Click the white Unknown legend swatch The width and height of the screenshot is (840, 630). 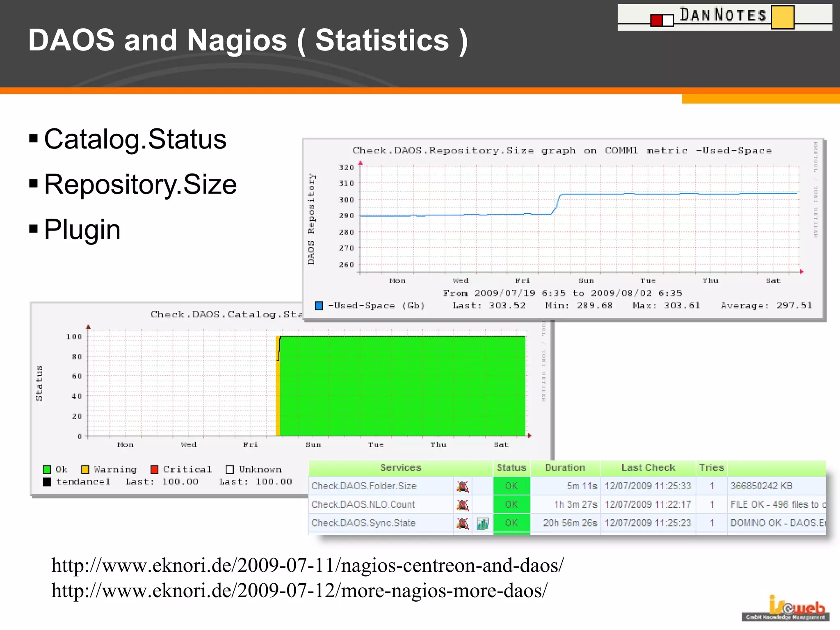pos(230,469)
